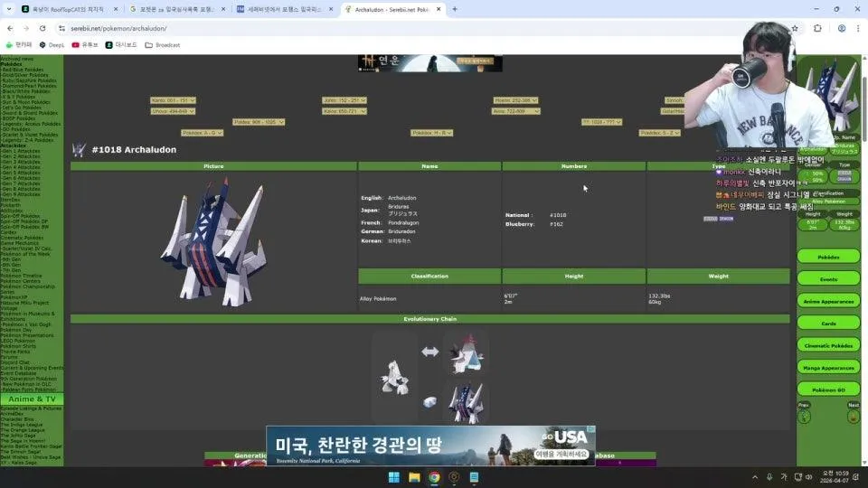Open the round orange app on taskbar
The width and height of the screenshot is (868, 488).
point(455,477)
